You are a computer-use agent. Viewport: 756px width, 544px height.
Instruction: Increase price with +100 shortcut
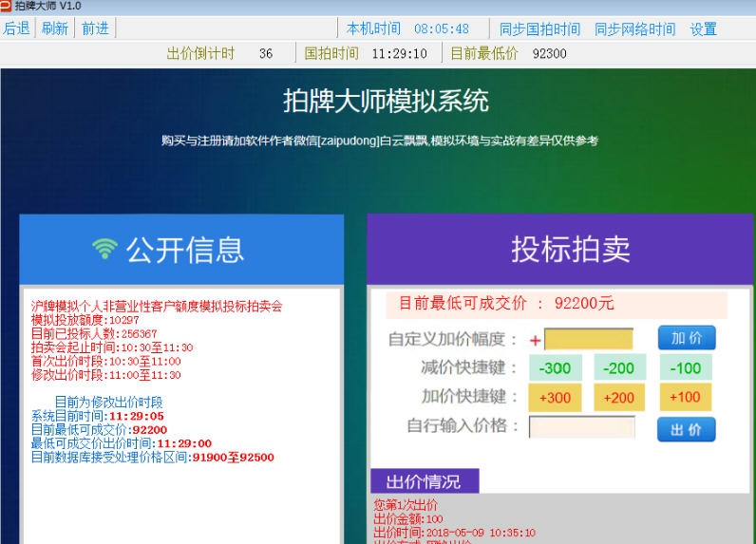tap(685, 397)
